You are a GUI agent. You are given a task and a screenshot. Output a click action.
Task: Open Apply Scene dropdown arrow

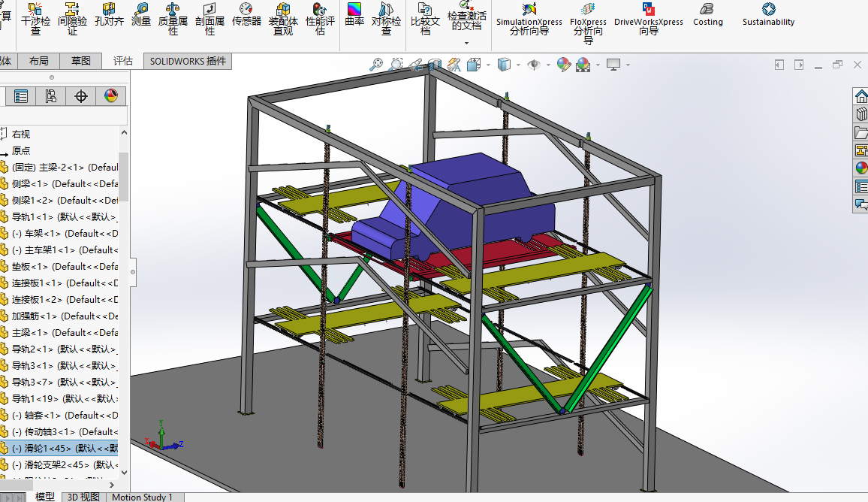(x=598, y=65)
